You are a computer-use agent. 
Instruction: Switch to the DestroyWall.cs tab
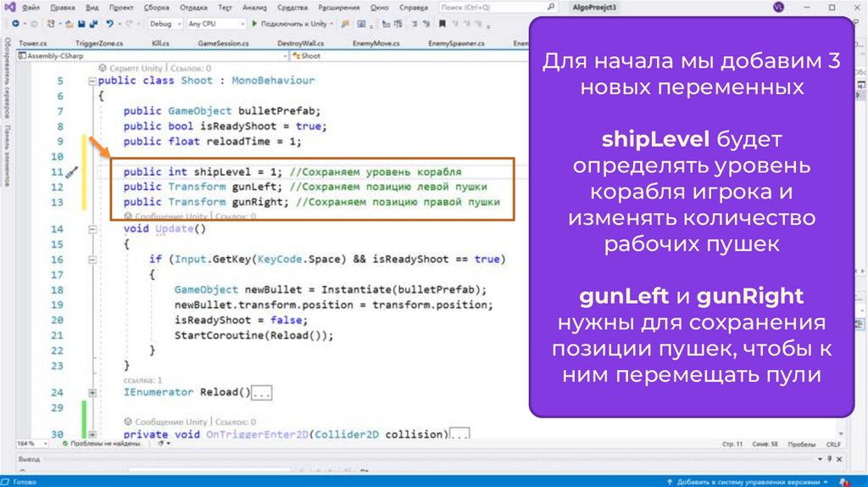[x=301, y=43]
